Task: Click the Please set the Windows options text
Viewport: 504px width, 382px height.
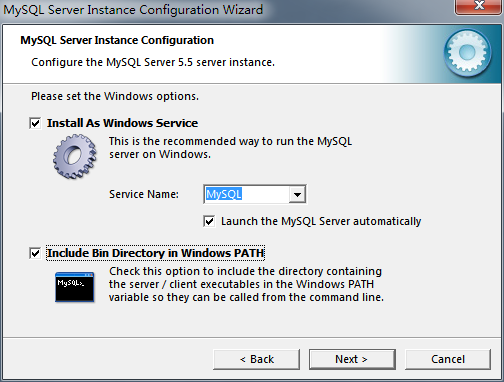Action: 115,96
